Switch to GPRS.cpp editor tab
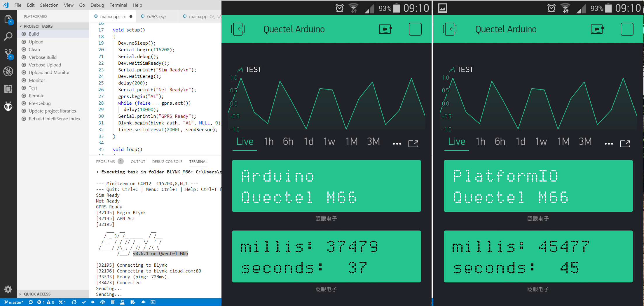644x306 pixels. click(x=156, y=16)
